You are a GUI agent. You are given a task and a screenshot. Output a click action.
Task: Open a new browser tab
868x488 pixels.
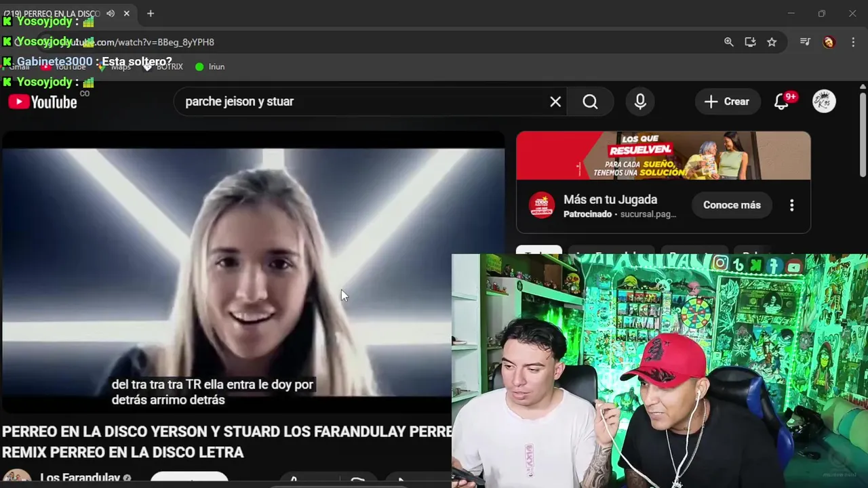tap(151, 14)
